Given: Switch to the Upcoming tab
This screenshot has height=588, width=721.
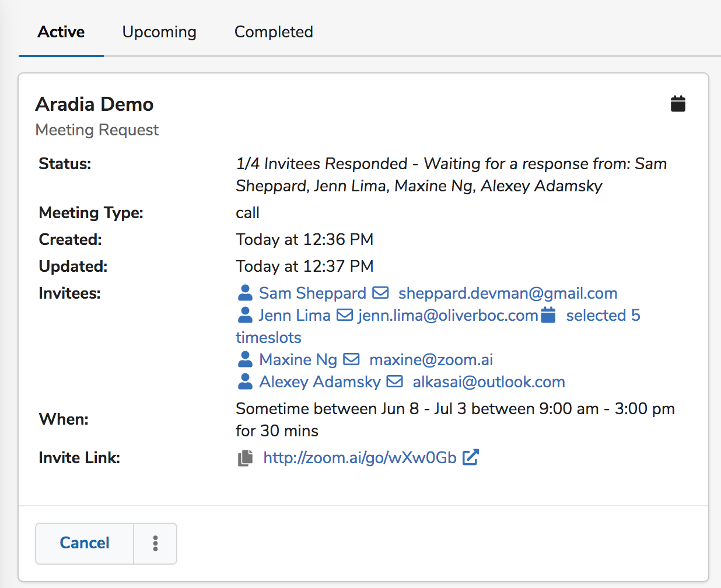Looking at the screenshot, I should [x=159, y=32].
